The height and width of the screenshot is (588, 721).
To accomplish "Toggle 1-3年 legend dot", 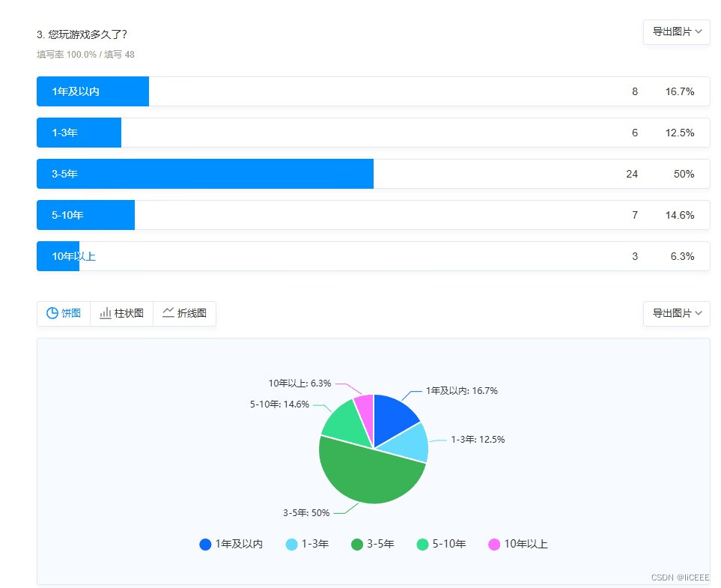I will coord(291,545).
